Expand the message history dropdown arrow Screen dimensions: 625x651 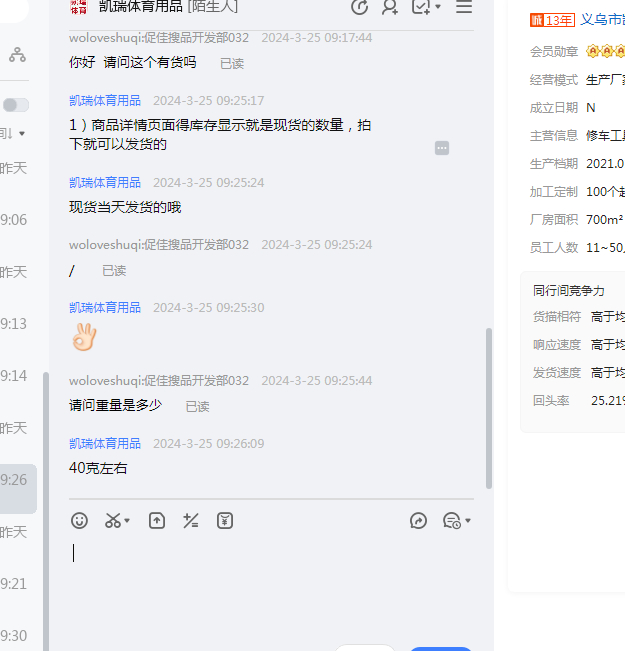(467, 521)
